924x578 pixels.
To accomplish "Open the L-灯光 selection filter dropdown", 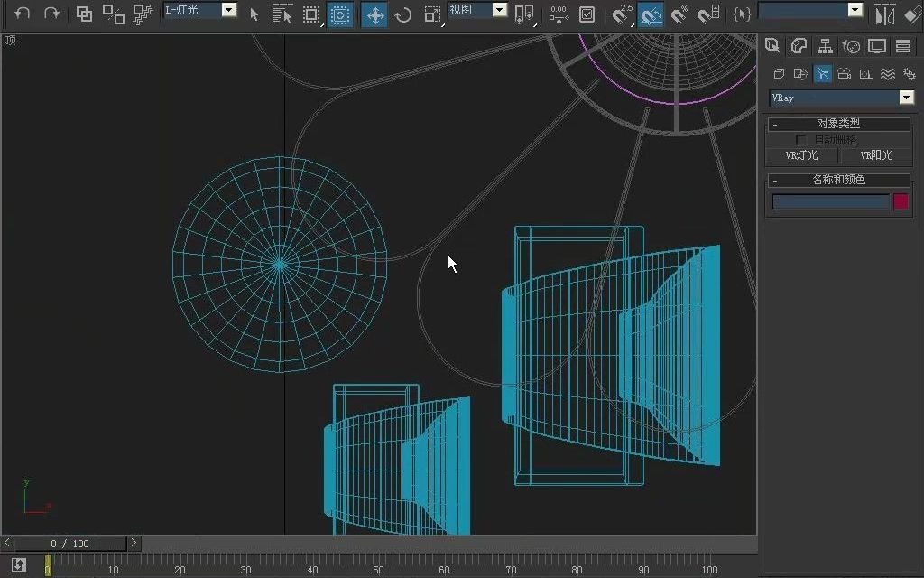I will tap(227, 11).
